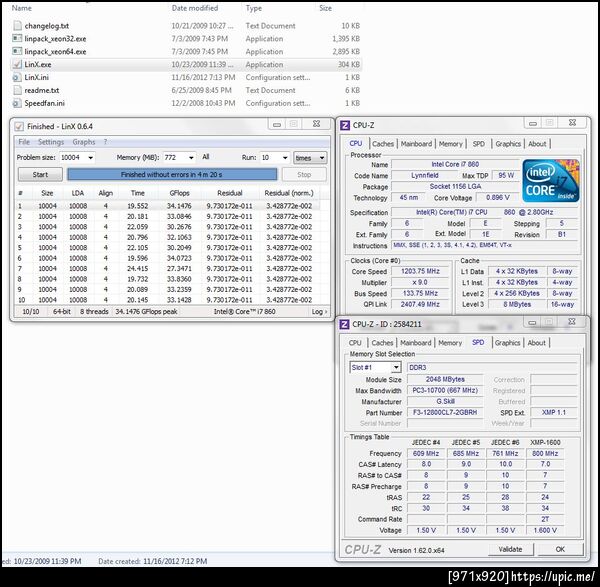
Task: Click the CPU-Z purple Z title icon
Action: [x=345, y=125]
